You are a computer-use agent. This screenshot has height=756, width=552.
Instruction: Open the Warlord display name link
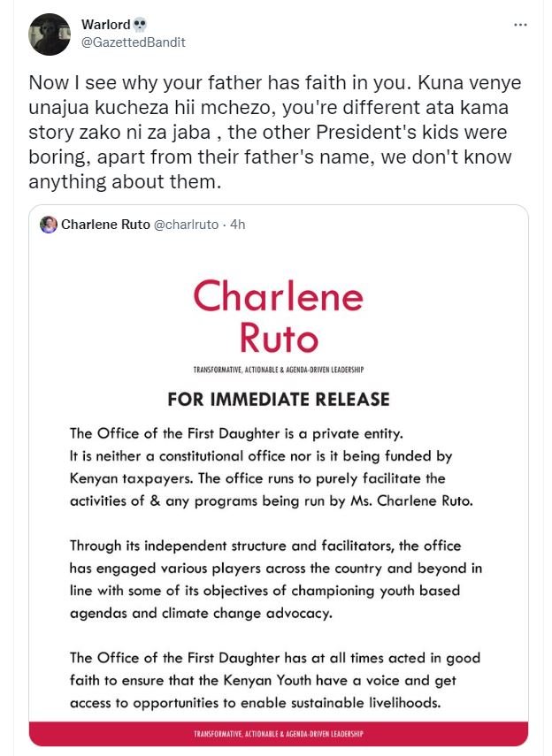[x=105, y=23]
